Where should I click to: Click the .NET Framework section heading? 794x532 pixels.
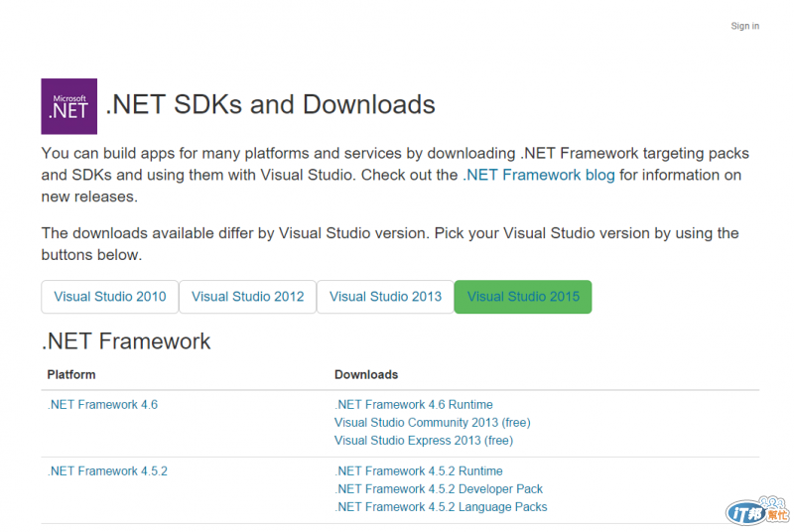coord(126,341)
